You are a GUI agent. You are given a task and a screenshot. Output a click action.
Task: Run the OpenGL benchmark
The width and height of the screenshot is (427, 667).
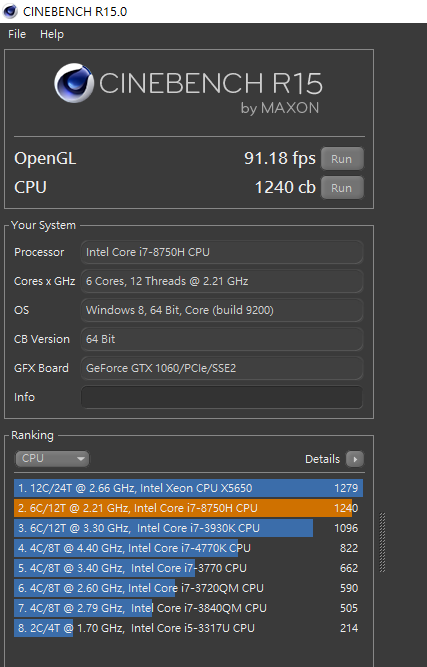[x=342, y=159]
